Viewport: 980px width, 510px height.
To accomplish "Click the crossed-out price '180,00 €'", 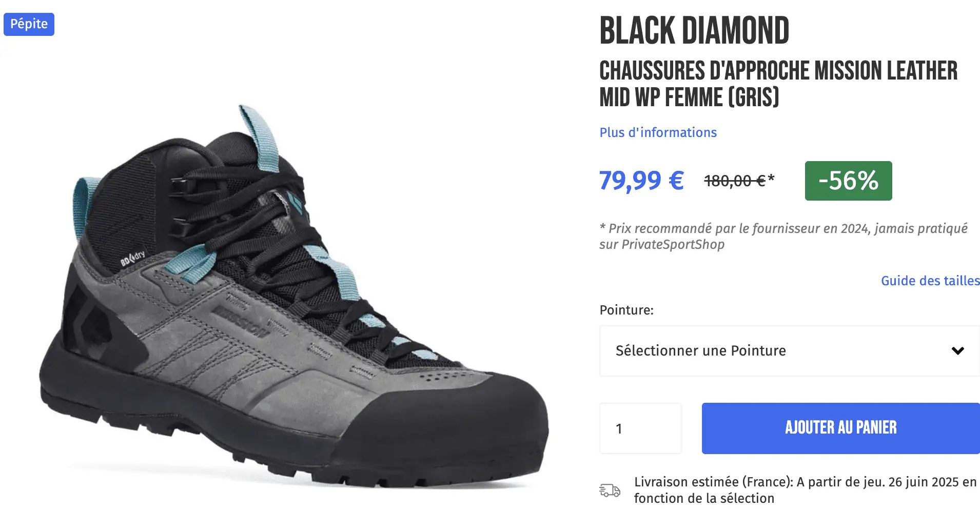I will coord(734,181).
